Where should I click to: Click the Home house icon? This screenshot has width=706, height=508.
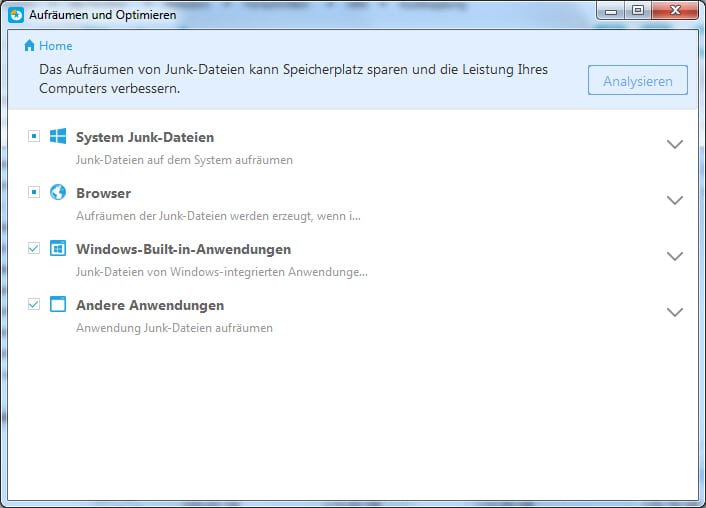coord(29,45)
